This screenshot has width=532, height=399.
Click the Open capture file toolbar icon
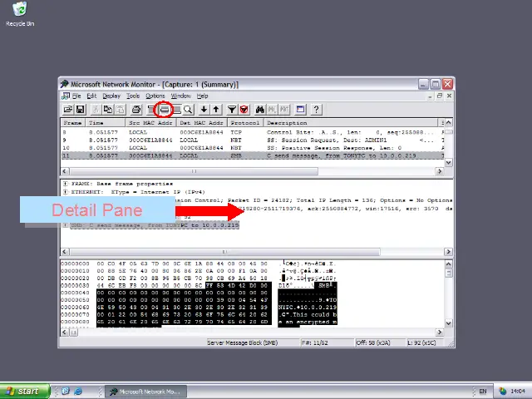point(68,109)
